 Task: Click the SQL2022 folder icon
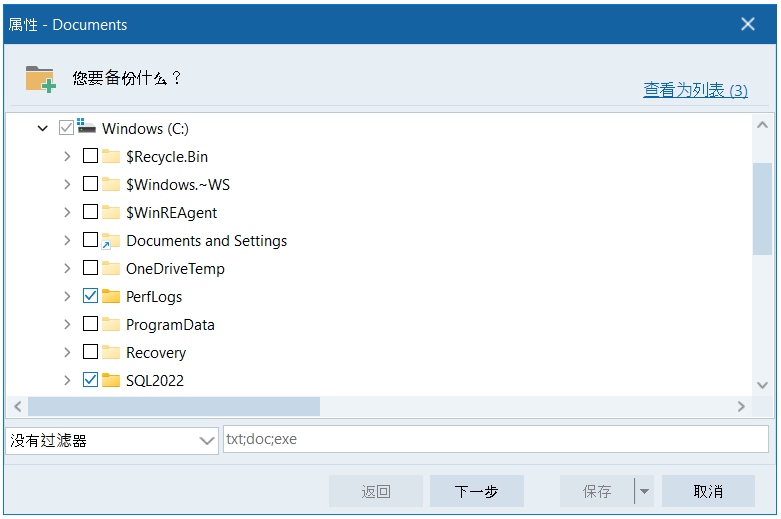[111, 380]
